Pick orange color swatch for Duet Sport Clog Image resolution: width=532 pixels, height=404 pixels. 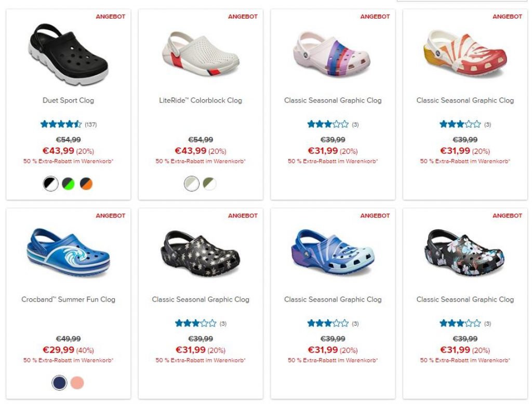86,184
